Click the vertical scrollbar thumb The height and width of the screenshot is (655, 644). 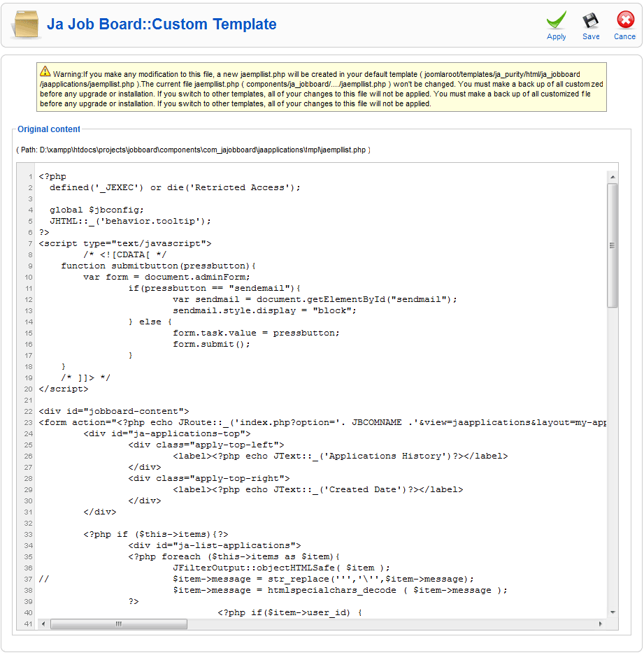613,245
